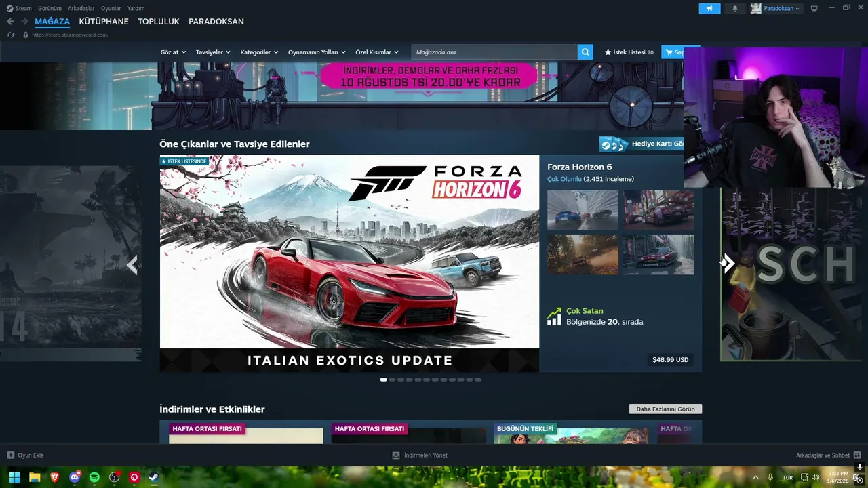
Task: Click the Oyun Ekle plus icon
Action: tap(11, 455)
